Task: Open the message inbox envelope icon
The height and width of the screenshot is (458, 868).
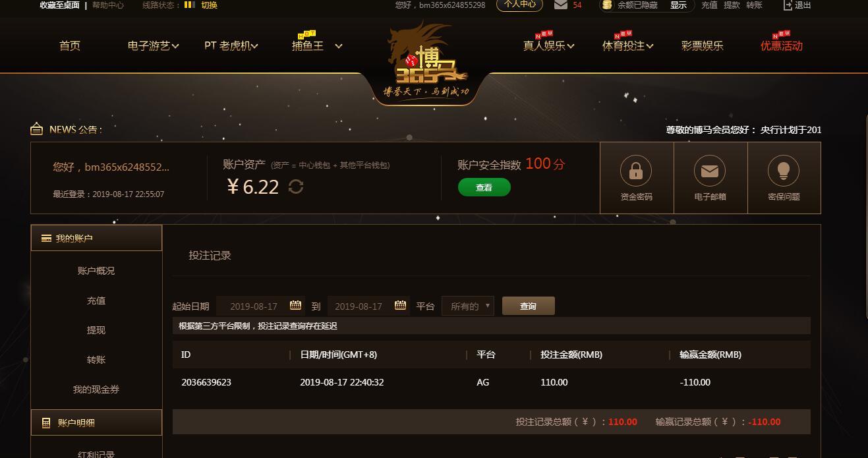Action: pyautogui.click(x=561, y=5)
